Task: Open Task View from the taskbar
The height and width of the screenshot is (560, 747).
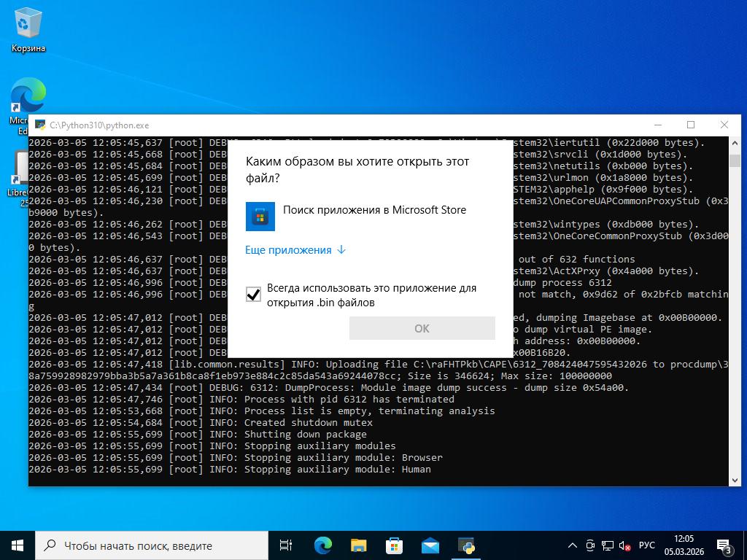Action: coord(286,545)
